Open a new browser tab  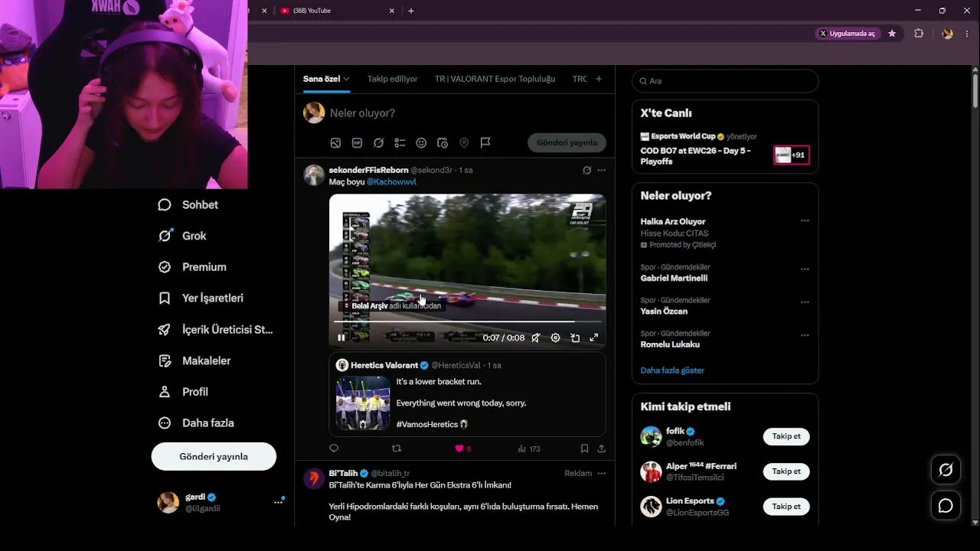(411, 11)
